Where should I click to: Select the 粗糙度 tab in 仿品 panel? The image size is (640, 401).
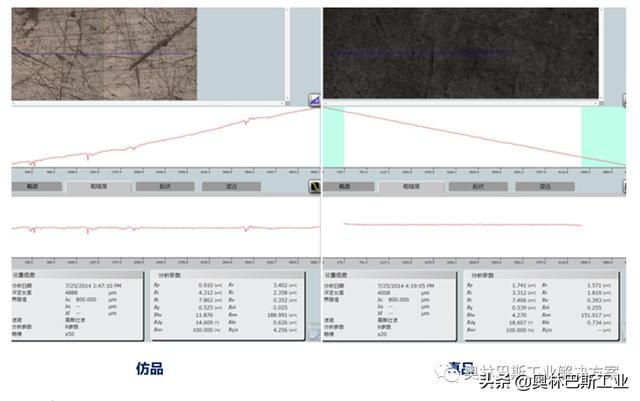99,187
